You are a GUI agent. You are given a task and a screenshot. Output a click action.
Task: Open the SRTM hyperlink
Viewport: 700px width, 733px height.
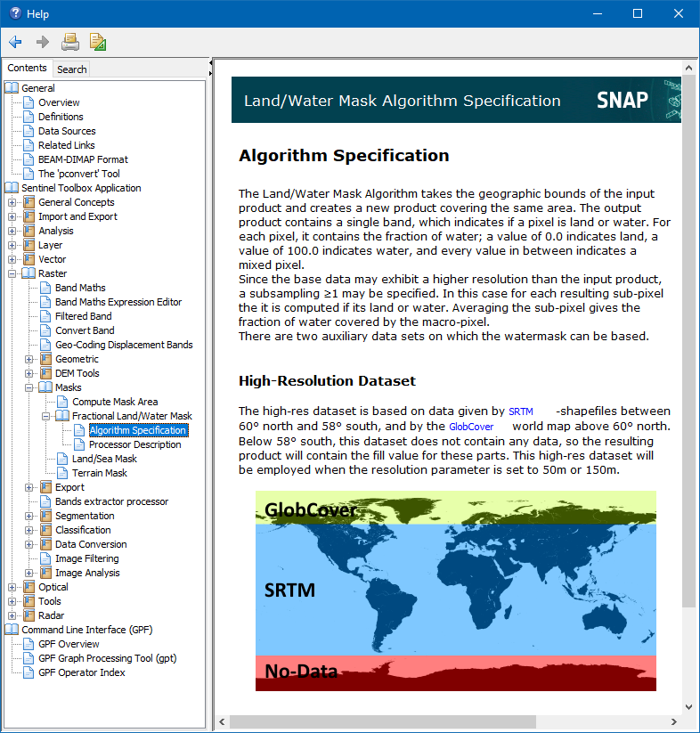[521, 411]
